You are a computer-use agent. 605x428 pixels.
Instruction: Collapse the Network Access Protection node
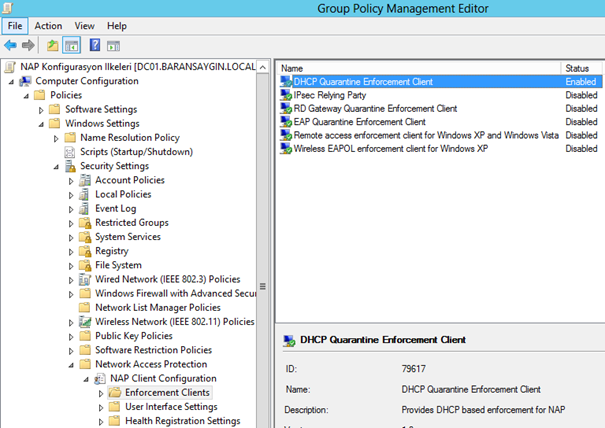click(x=71, y=365)
